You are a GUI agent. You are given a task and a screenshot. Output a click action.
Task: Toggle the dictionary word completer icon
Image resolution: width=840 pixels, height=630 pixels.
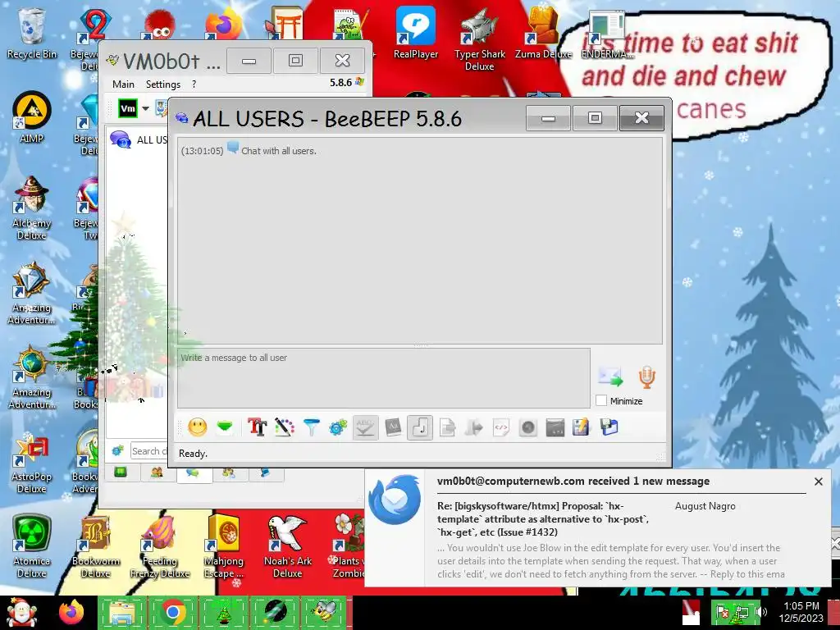pos(393,427)
